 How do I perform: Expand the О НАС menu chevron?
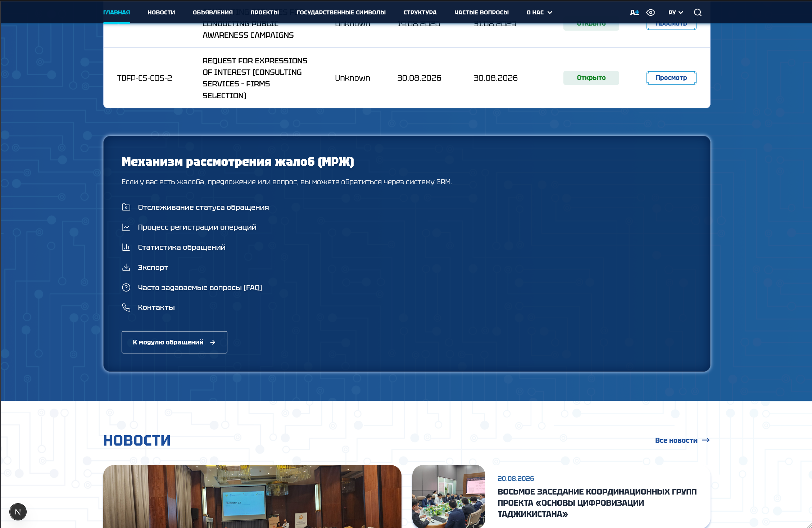(x=550, y=13)
